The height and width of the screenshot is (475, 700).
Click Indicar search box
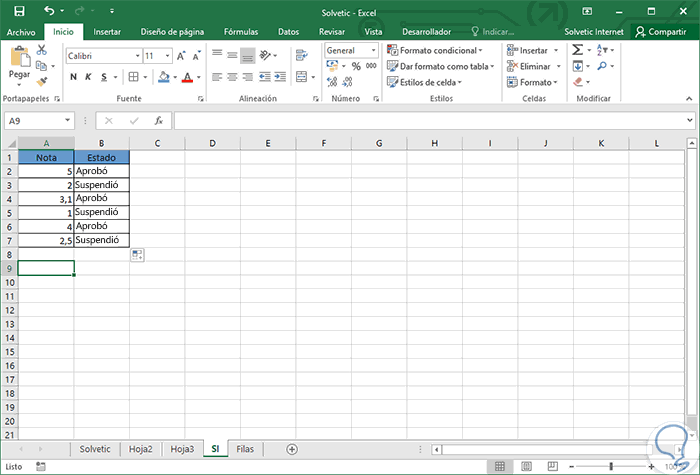(493, 32)
